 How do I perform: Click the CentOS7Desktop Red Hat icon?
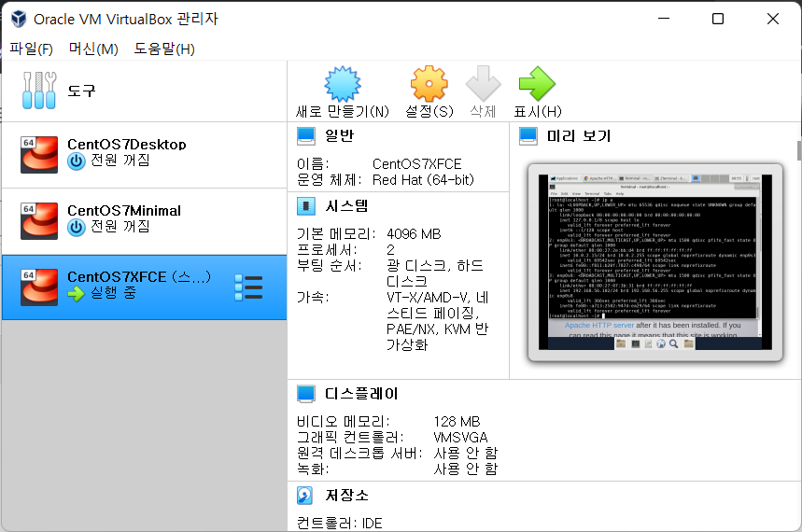[x=39, y=155]
